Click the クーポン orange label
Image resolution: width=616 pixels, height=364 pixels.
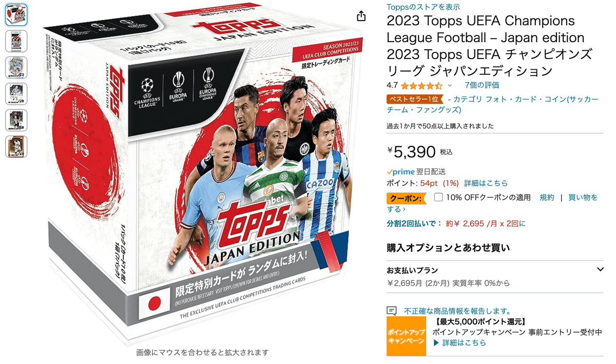click(x=406, y=198)
